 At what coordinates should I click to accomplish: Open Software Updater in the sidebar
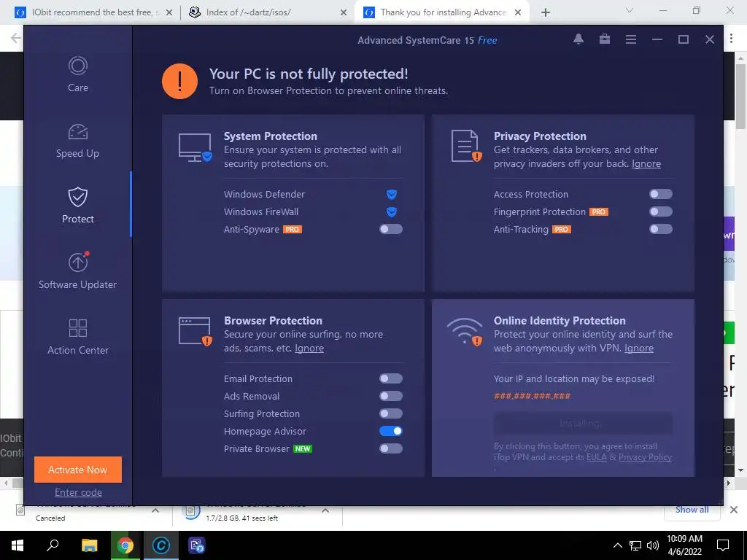coord(77,271)
